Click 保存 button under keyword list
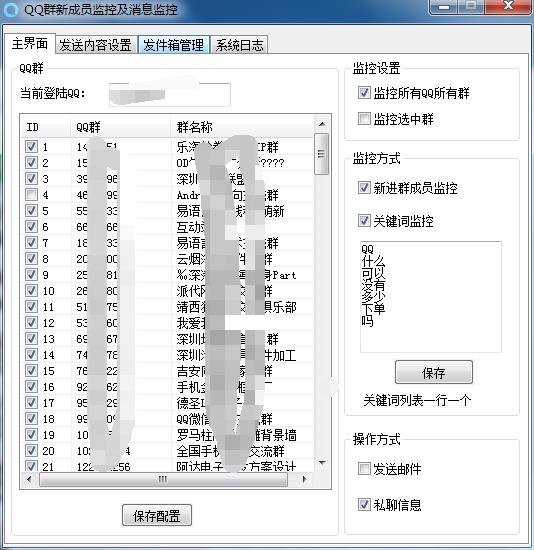This screenshot has height=550, width=534. 434,373
